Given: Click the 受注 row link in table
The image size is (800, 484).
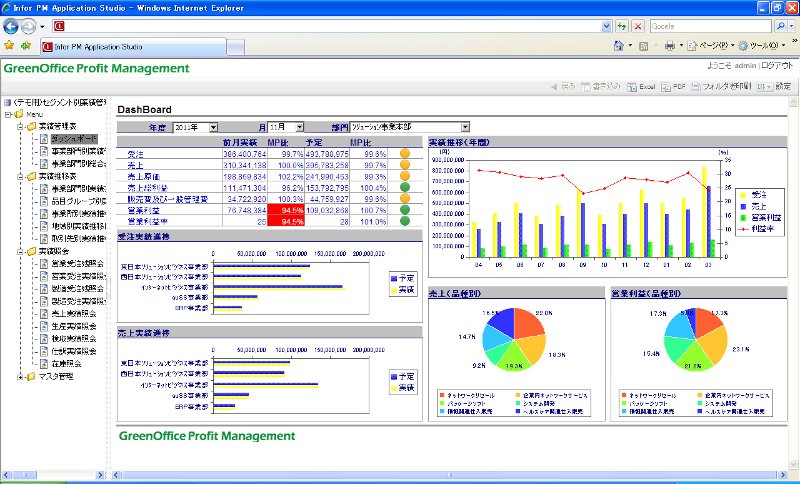Looking at the screenshot, I should [x=135, y=154].
